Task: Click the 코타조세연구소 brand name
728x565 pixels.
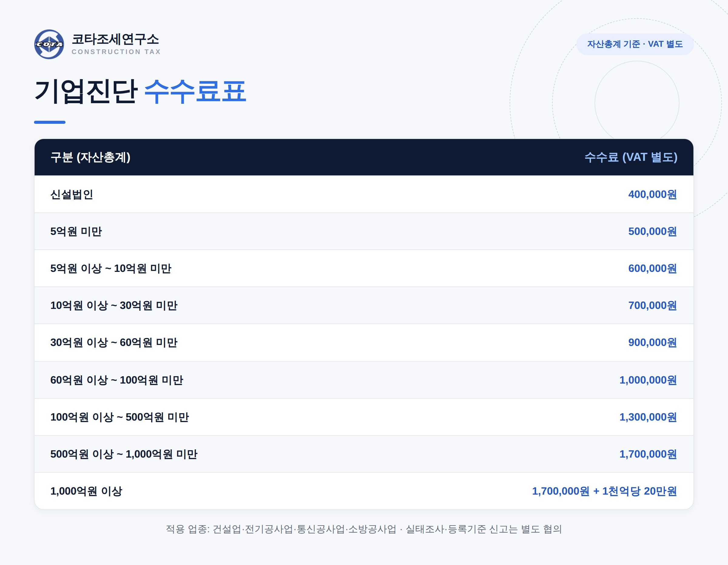Action: (115, 39)
